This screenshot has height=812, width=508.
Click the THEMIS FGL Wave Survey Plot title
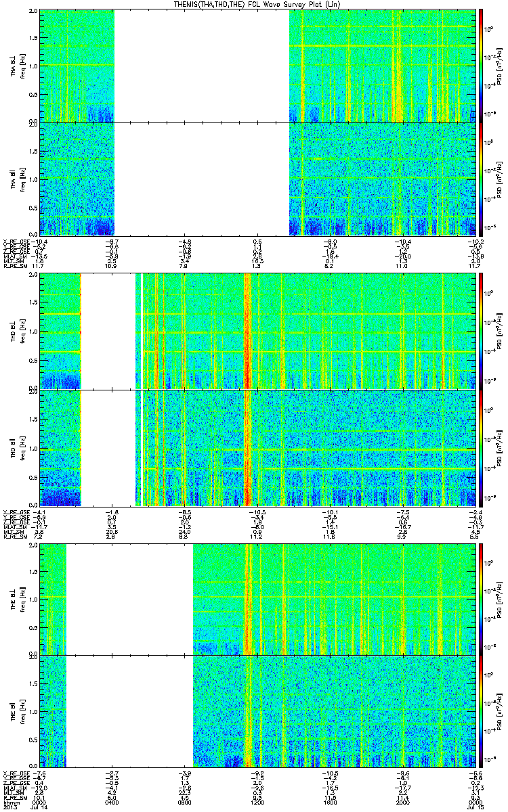(x=258, y=5)
